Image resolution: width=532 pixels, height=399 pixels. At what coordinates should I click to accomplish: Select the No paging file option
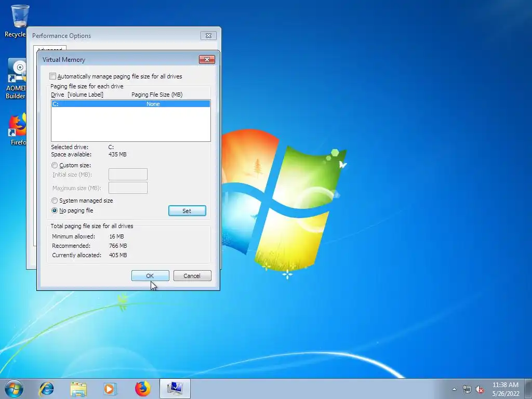[54, 210]
